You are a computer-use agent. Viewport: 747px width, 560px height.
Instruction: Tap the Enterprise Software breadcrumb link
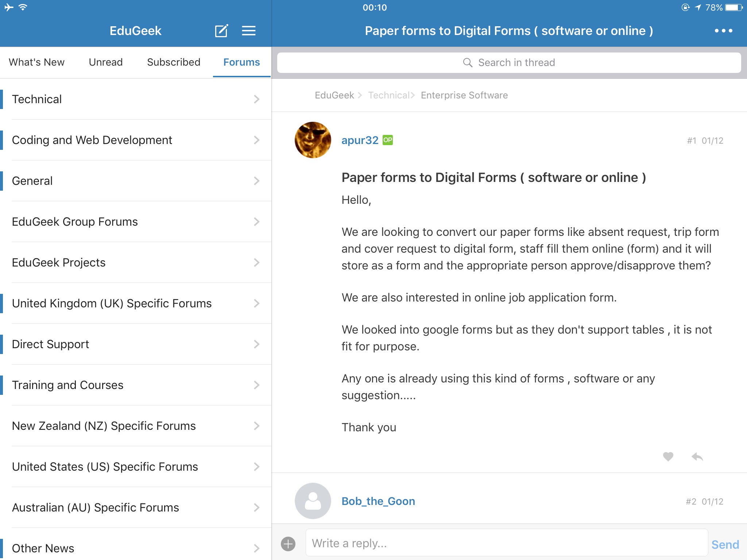[x=464, y=95]
